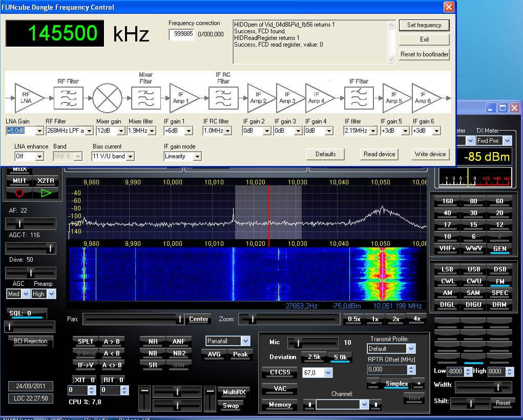Click the VAC button
The height and width of the screenshot is (420, 523).
click(280, 389)
